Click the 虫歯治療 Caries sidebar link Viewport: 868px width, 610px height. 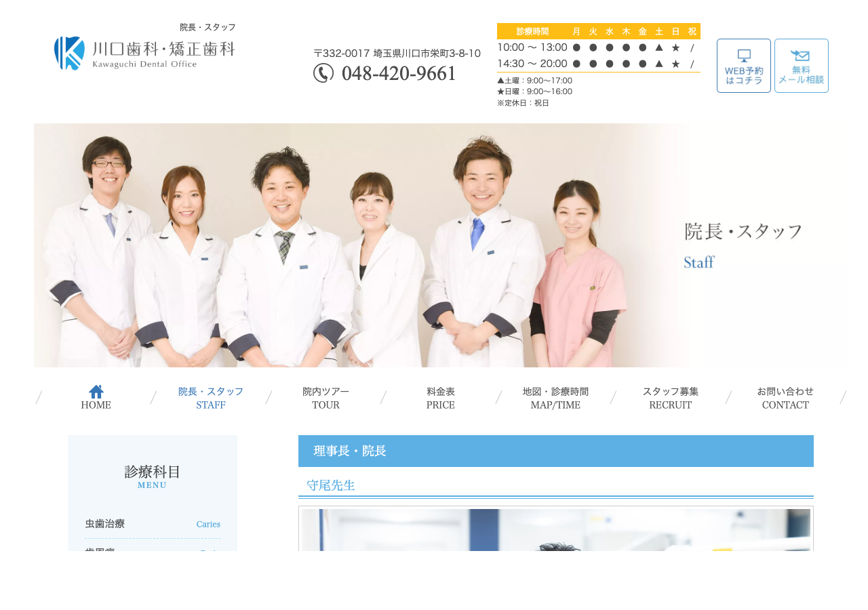pos(153,524)
